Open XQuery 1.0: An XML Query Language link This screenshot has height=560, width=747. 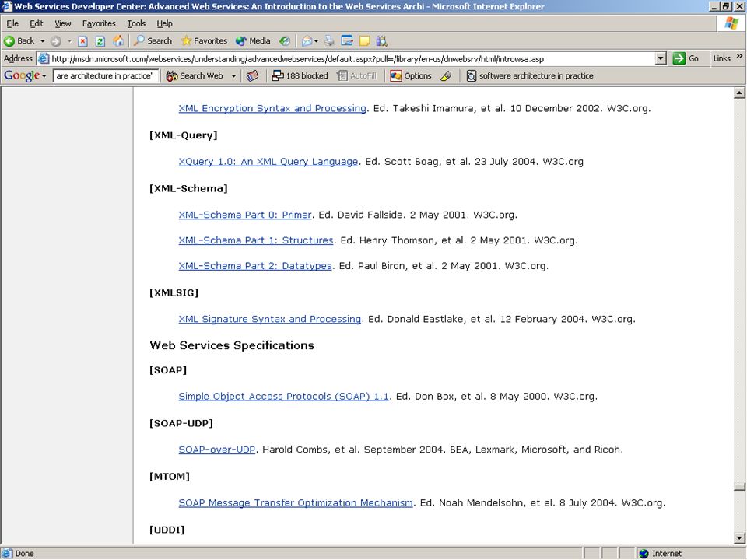[268, 162]
